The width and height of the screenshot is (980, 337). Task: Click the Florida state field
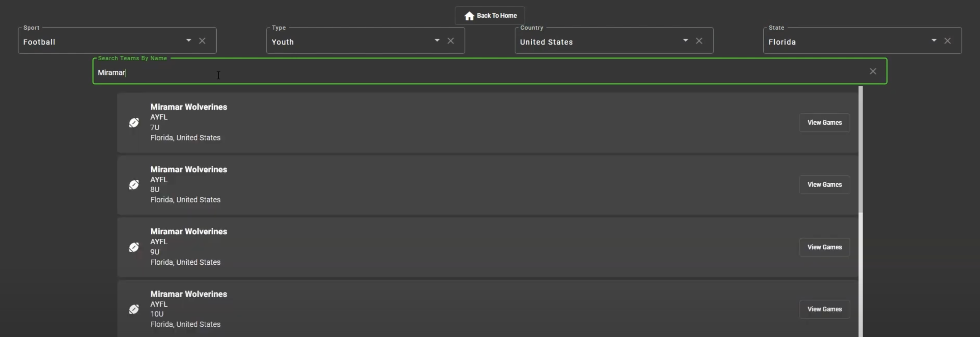tap(862, 41)
